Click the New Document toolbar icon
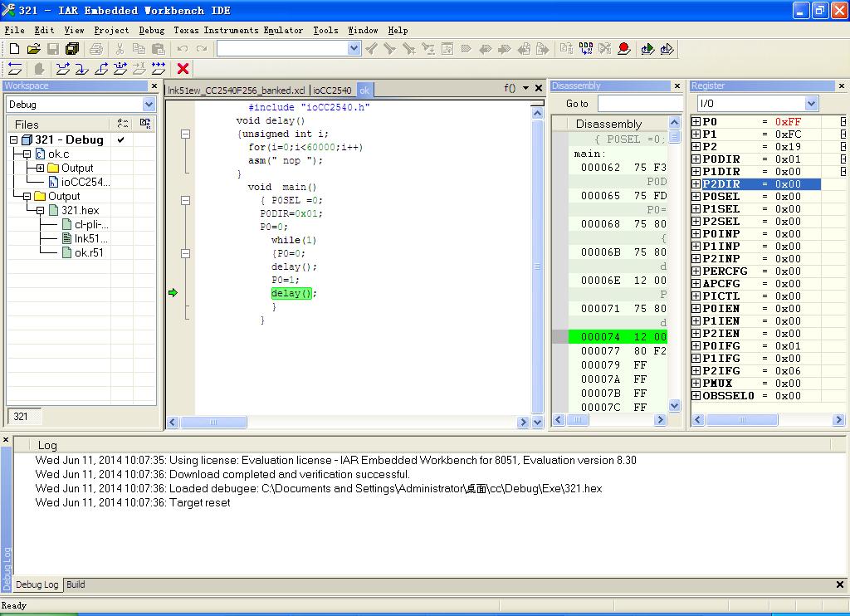This screenshot has height=616, width=850. 14,49
